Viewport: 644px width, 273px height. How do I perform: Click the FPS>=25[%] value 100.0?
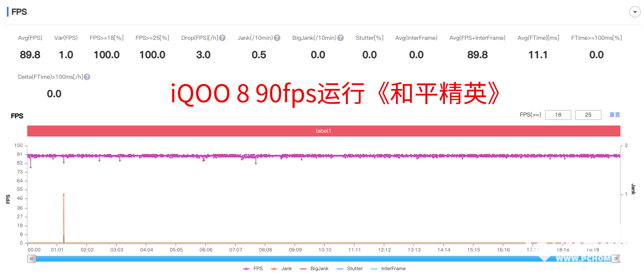pyautogui.click(x=152, y=55)
